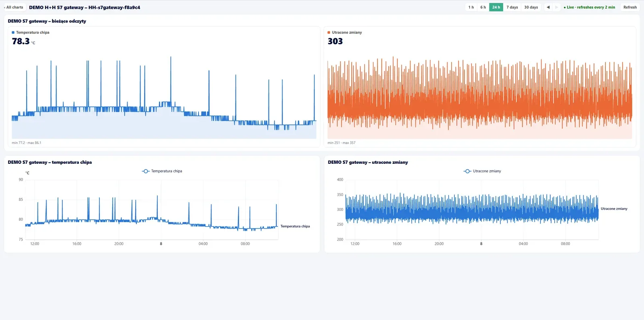Screen dimensions: 644x320
Task: Step back to the previous time period
Action: [548, 7]
